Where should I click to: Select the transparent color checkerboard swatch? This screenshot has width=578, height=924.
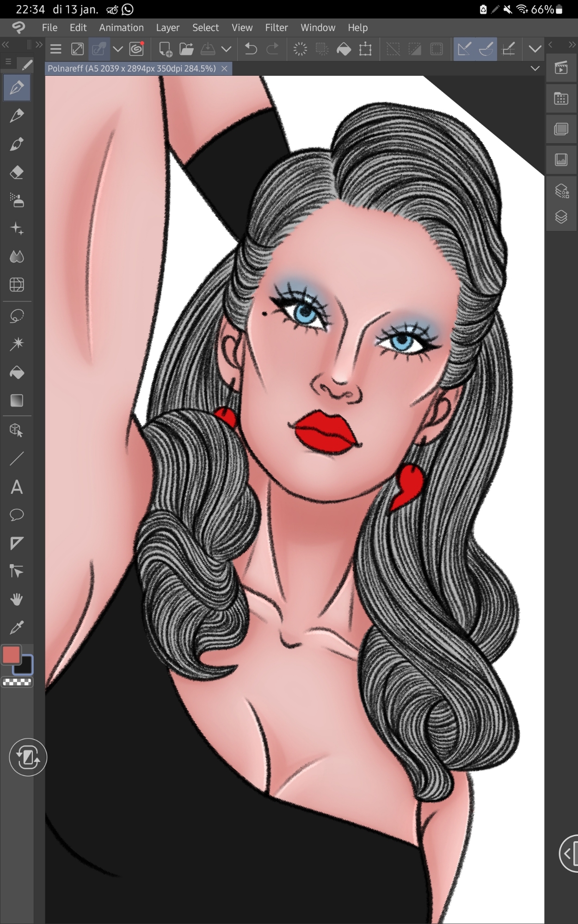tap(17, 682)
